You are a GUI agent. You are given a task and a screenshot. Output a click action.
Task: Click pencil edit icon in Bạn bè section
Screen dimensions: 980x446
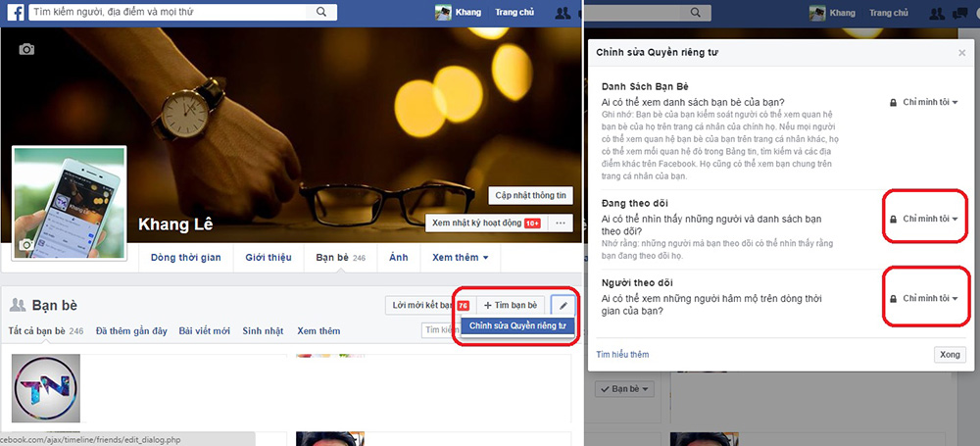563,305
